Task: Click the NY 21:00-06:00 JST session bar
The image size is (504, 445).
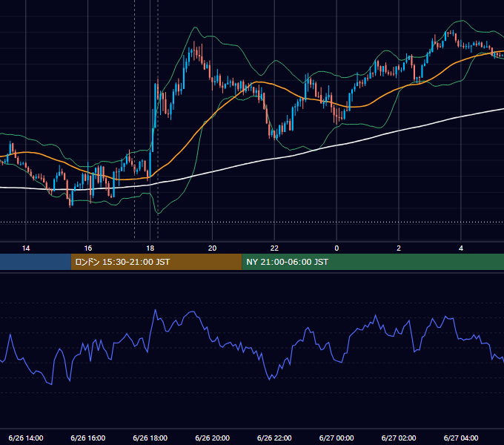Action: coord(373,262)
